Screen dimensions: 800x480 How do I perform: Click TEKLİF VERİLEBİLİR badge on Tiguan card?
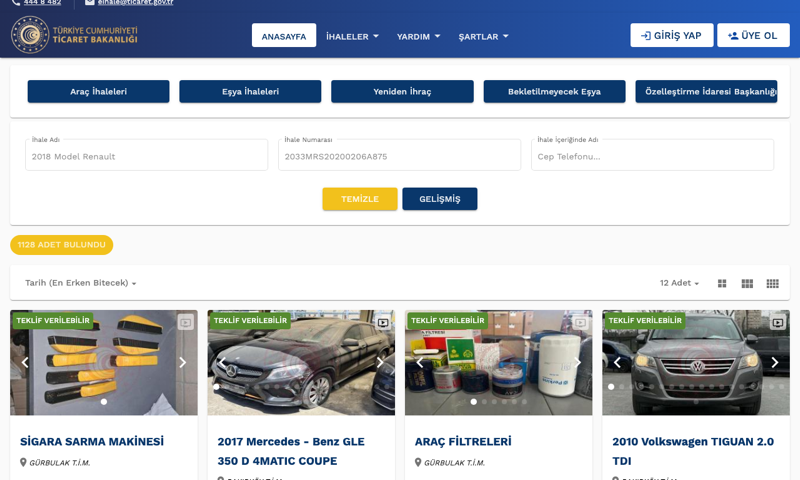point(645,320)
